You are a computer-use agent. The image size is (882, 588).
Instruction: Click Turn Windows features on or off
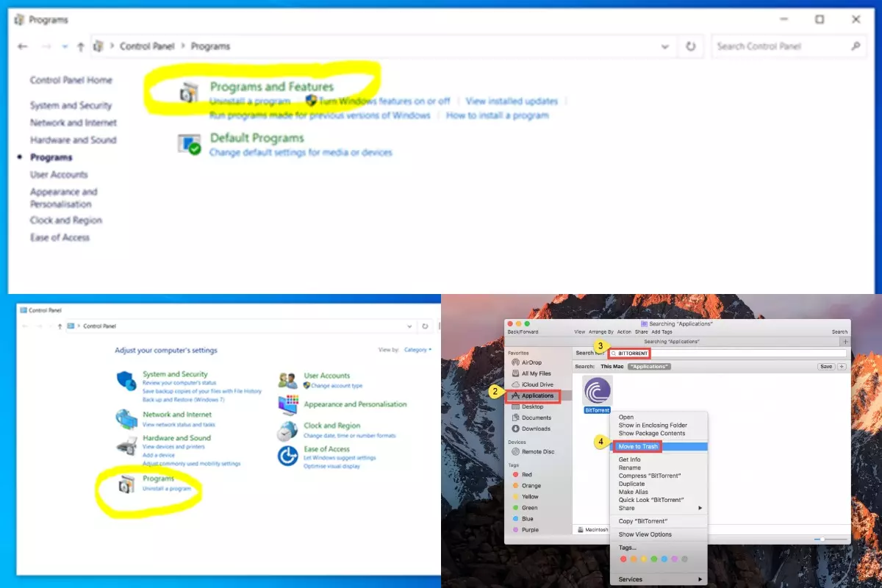click(x=384, y=101)
